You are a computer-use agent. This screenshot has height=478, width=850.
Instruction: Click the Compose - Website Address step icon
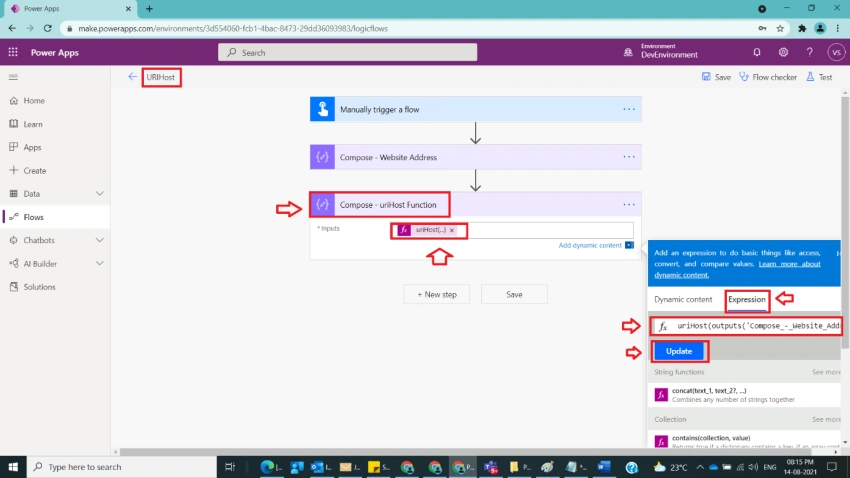(x=322, y=157)
